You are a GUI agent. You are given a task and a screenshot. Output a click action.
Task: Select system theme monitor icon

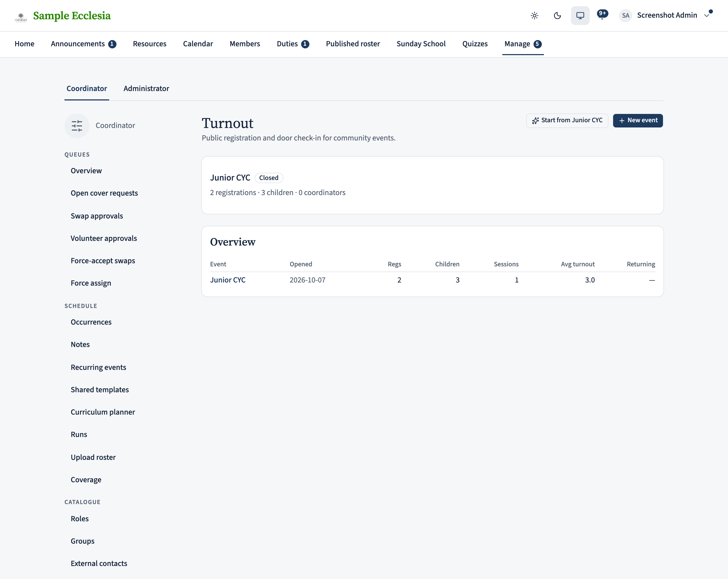click(580, 16)
